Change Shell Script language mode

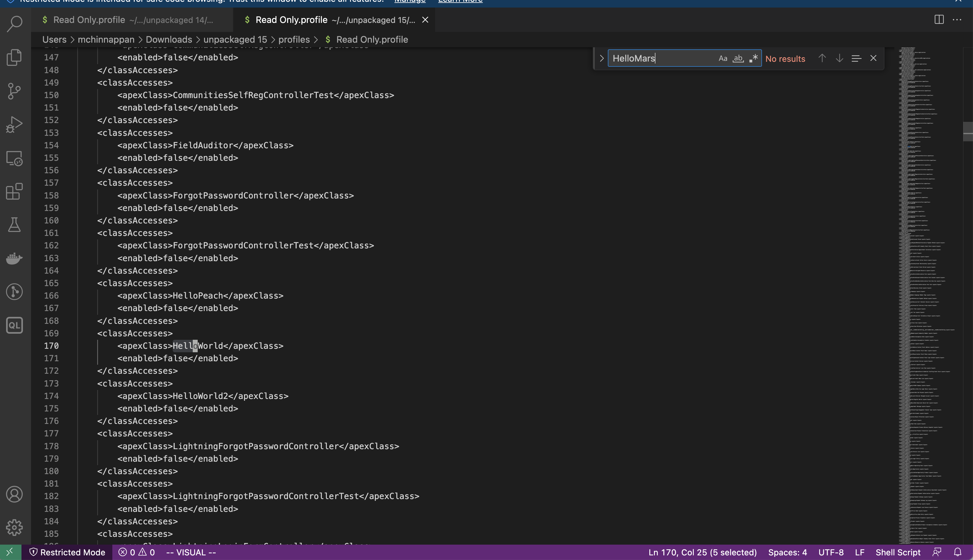point(898,552)
